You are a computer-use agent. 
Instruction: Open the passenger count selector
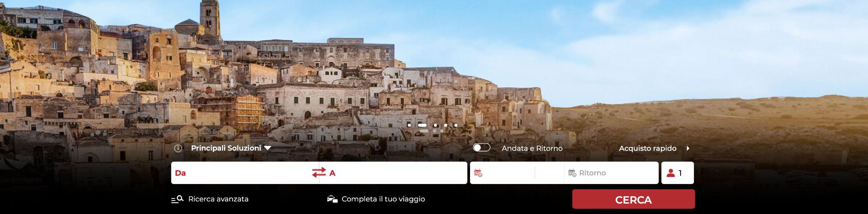pos(677,173)
